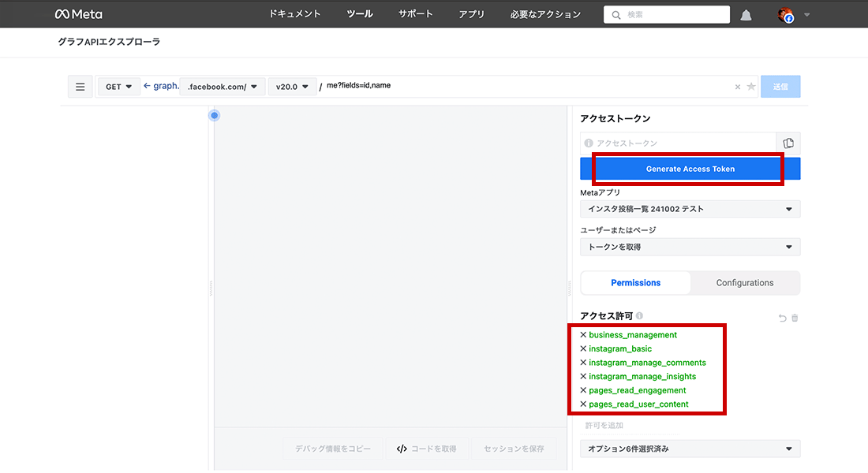The image size is (868, 473).
Task: Click the 送信 submit button
Action: pyautogui.click(x=780, y=87)
